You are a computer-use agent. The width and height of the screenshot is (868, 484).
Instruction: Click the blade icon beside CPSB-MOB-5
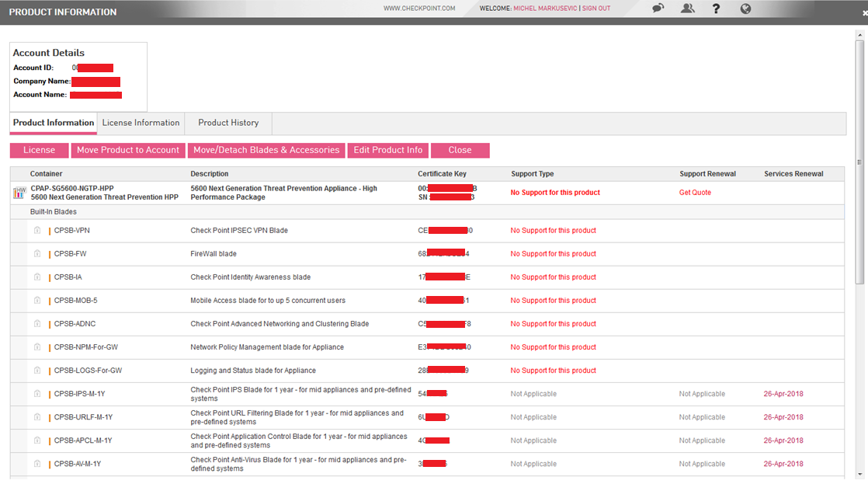tap(37, 300)
